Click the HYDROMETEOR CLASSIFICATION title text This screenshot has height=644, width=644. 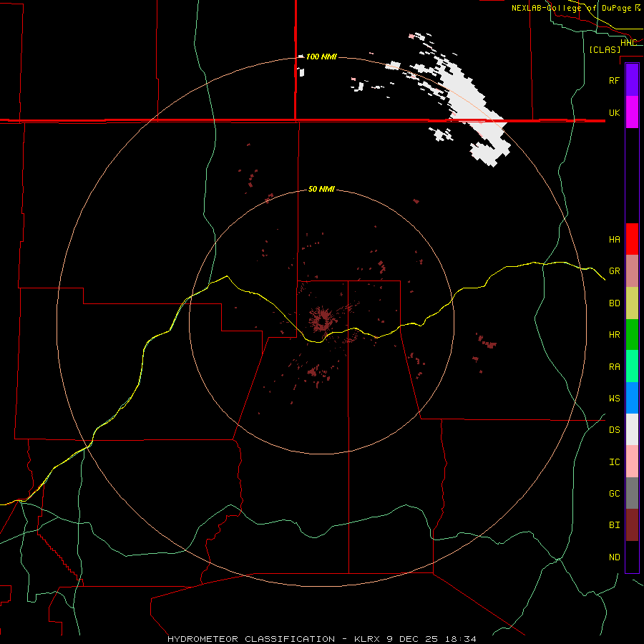[251, 639]
